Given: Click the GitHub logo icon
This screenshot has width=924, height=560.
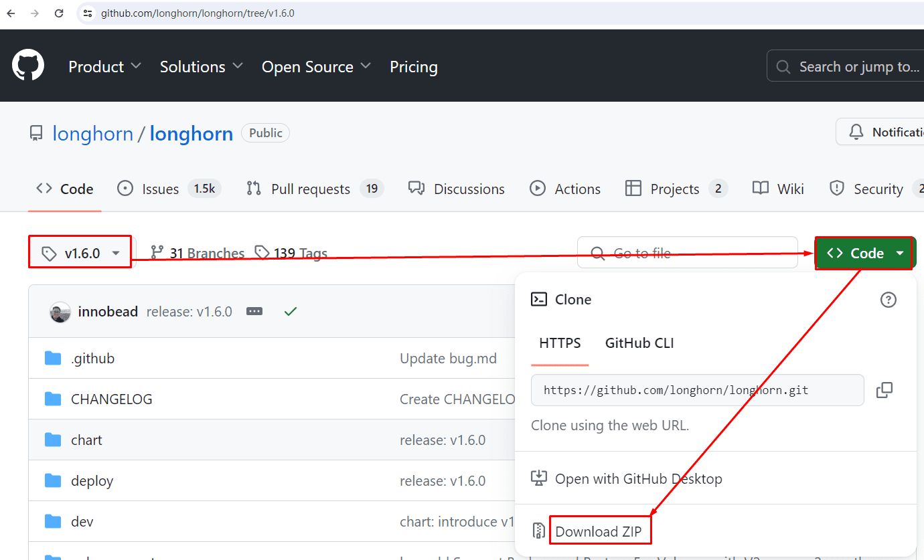Looking at the screenshot, I should [28, 66].
